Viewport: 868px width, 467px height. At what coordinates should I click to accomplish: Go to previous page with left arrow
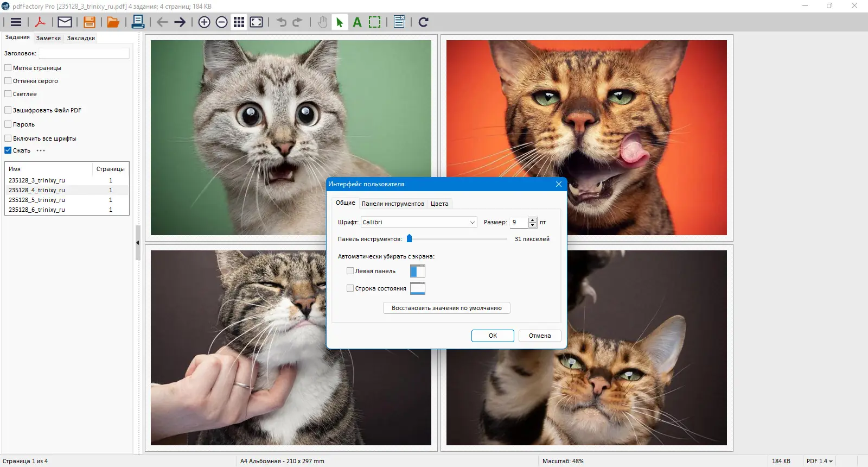(x=162, y=22)
